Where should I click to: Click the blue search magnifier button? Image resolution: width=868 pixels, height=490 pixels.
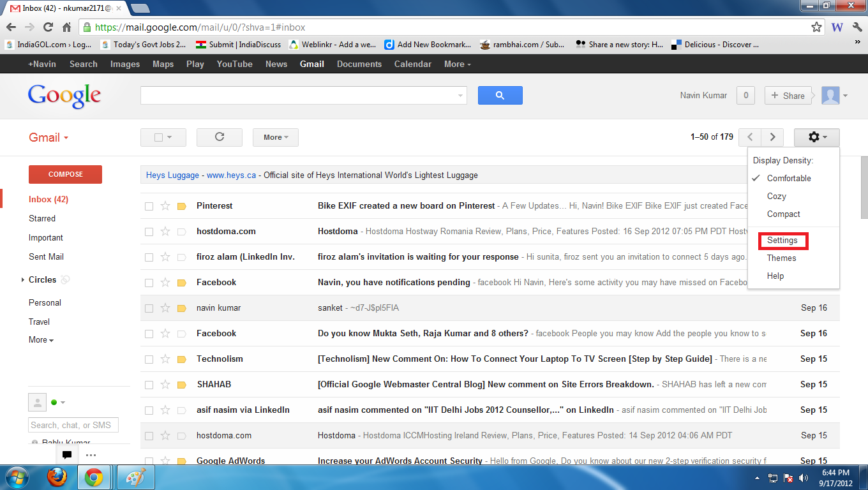[x=500, y=96]
